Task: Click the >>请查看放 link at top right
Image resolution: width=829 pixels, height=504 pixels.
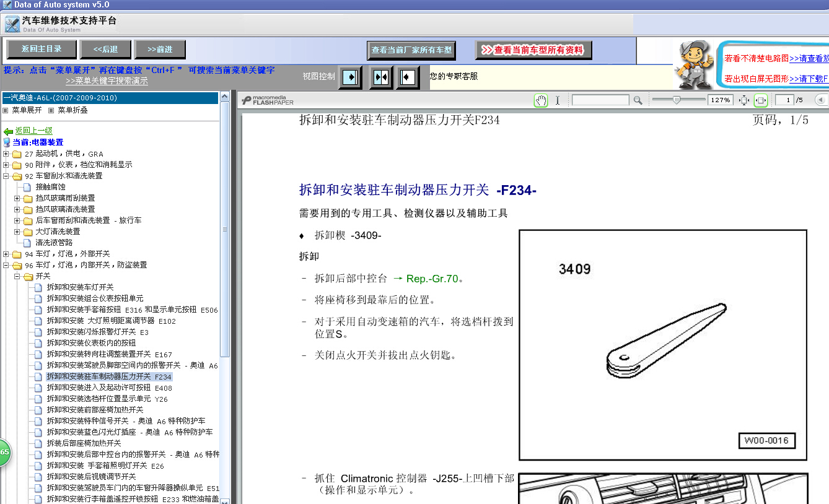Action: 809,59
